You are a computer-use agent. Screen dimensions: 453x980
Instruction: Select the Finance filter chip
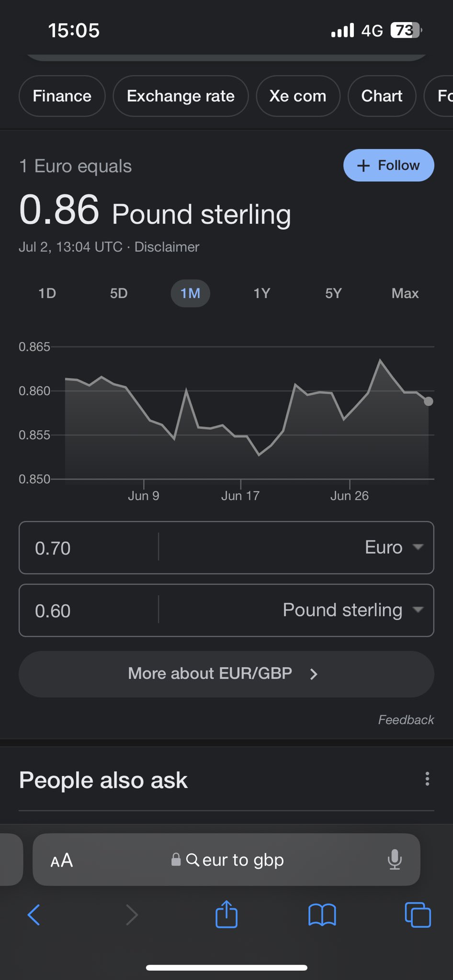[62, 96]
